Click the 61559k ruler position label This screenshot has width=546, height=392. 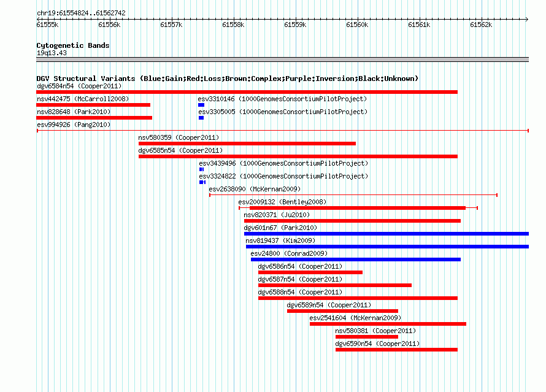coord(295,25)
